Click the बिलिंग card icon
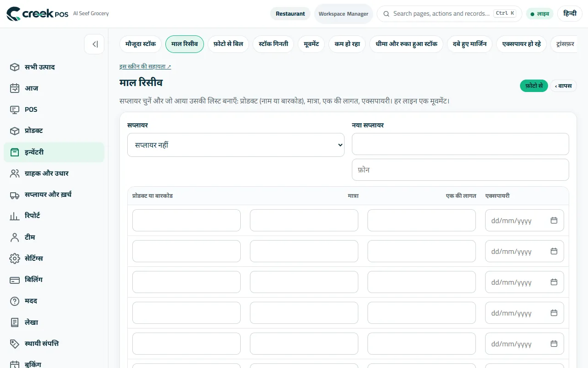 pyautogui.click(x=15, y=280)
